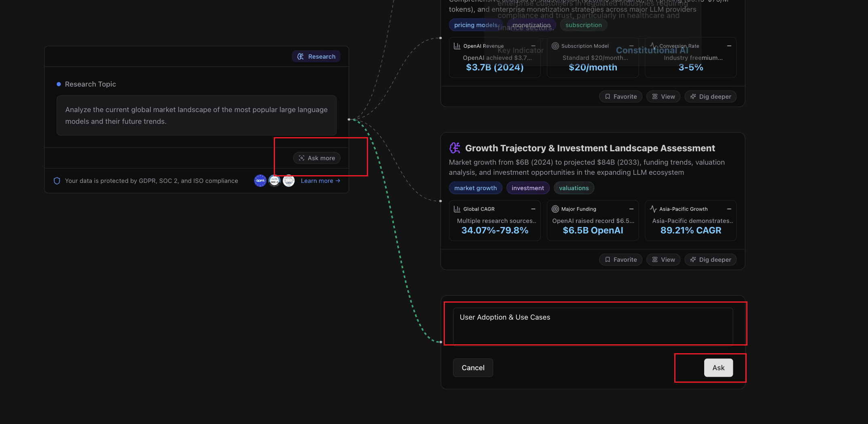Click the Research Topic heading
Screen dimensions: 868x424
[x=91, y=84]
